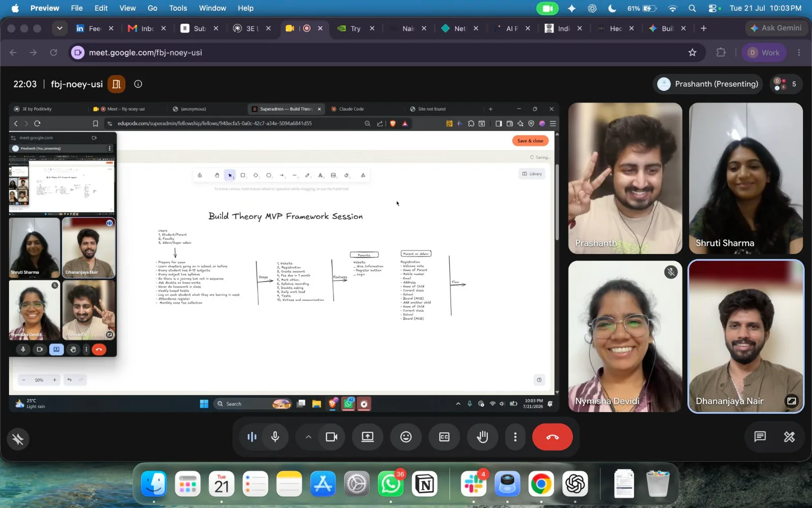Screen dimensions: 812x508
Task: Launch WhatsApp from the Dock
Action: (390, 484)
